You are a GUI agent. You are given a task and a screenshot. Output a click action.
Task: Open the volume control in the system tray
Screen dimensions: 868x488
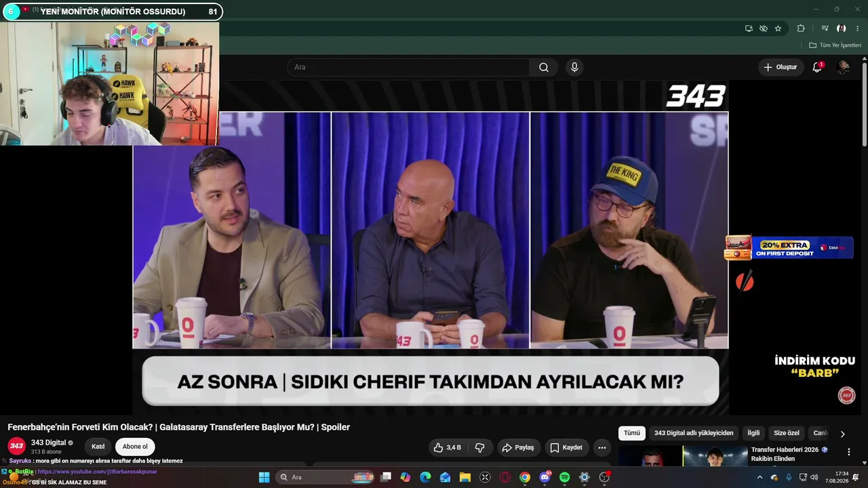coord(814,477)
